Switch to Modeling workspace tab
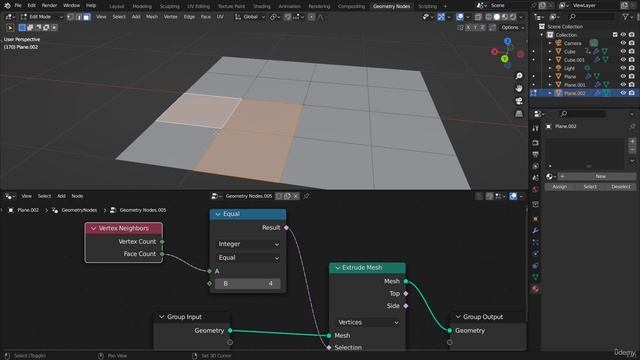 142,6
